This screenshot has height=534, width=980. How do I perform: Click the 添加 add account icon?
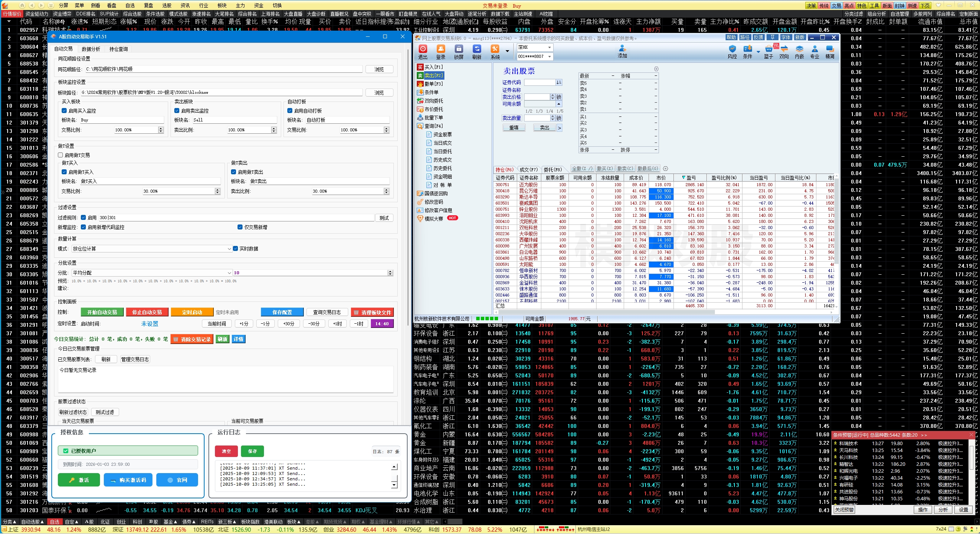click(622, 49)
